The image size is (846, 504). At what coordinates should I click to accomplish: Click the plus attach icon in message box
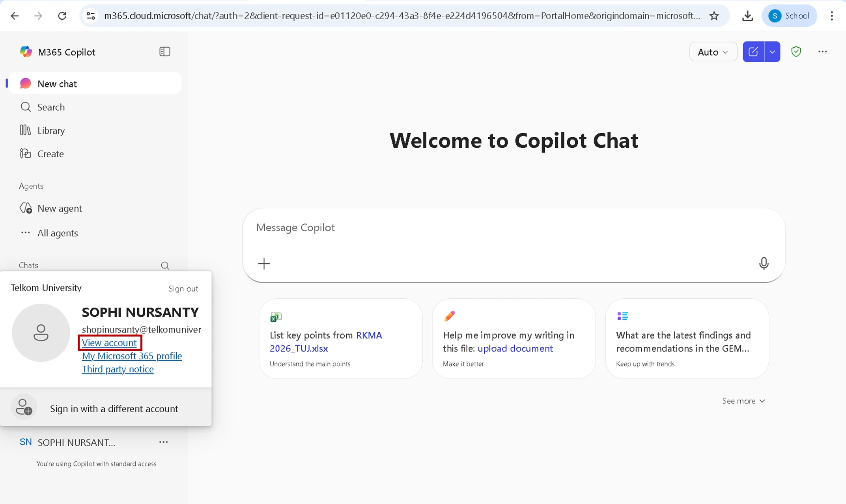click(264, 263)
